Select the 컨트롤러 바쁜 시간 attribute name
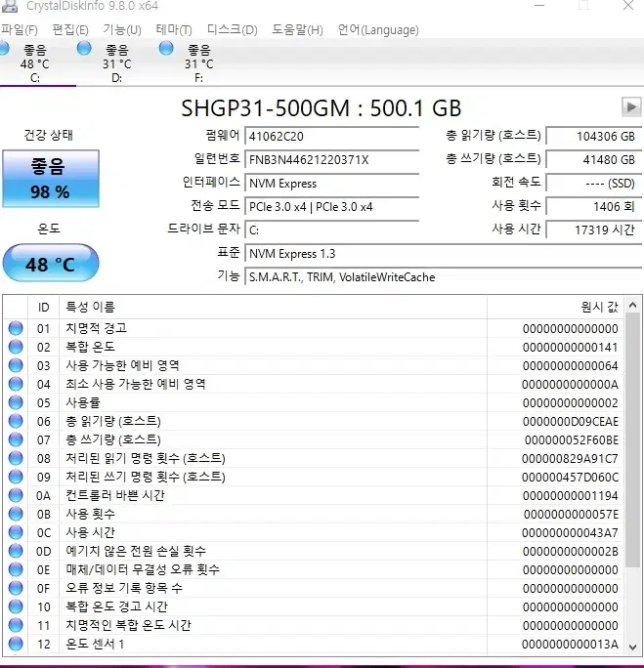644x668 pixels. 115,495
